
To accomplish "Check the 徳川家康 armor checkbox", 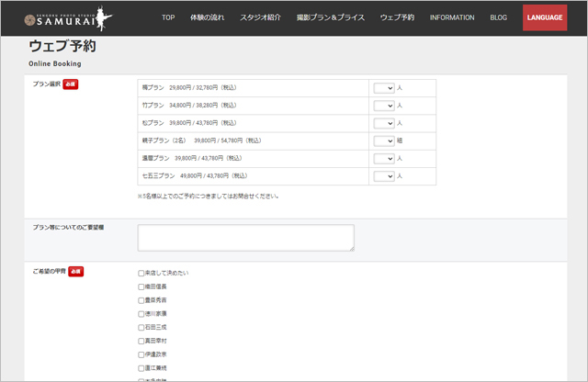I will 141,314.
